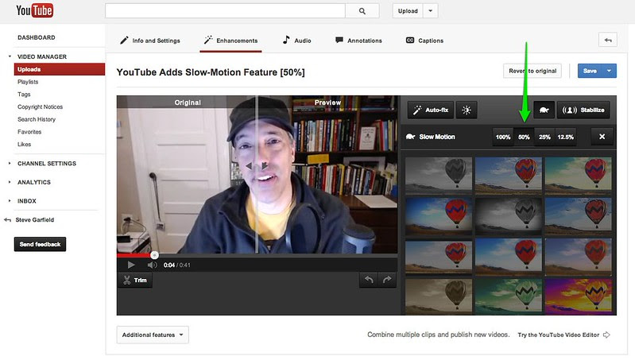This screenshot has height=364, width=635.
Task: Click the video progress scrubber handle
Action: click(x=154, y=255)
